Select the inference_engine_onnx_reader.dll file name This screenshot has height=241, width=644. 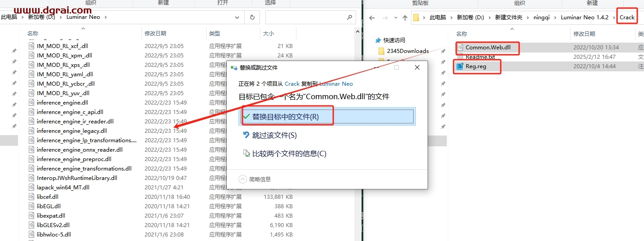pos(79,149)
